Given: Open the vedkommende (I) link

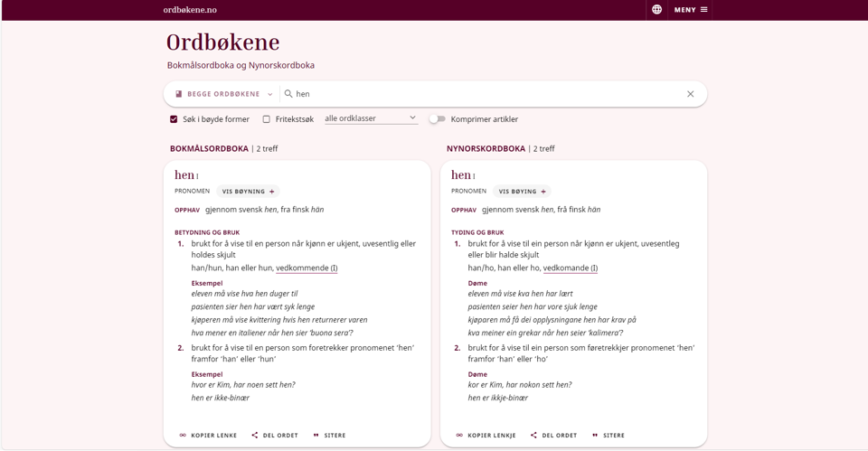Looking at the screenshot, I should 307,268.
